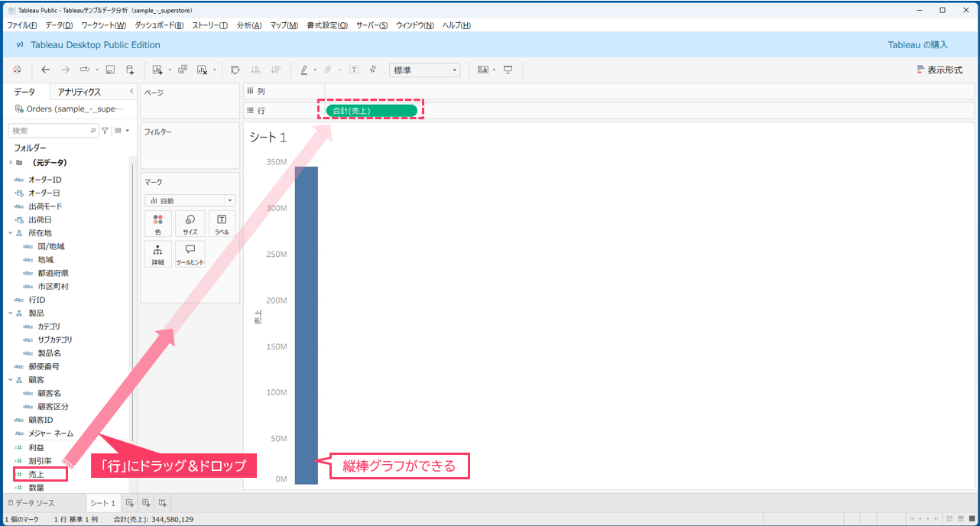The image size is (980, 526).
Task: Switch to the アナリティクス tab
Action: coord(80,92)
